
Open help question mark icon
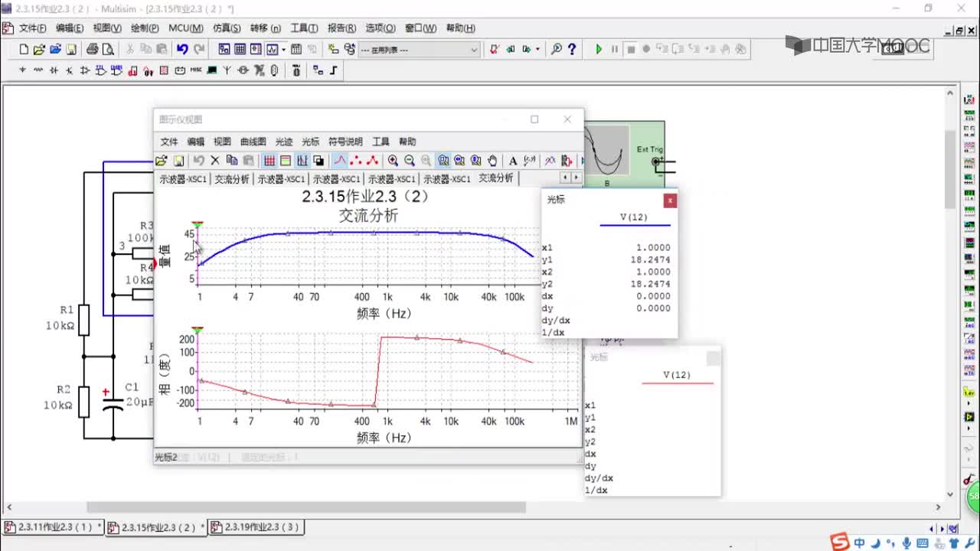click(571, 49)
